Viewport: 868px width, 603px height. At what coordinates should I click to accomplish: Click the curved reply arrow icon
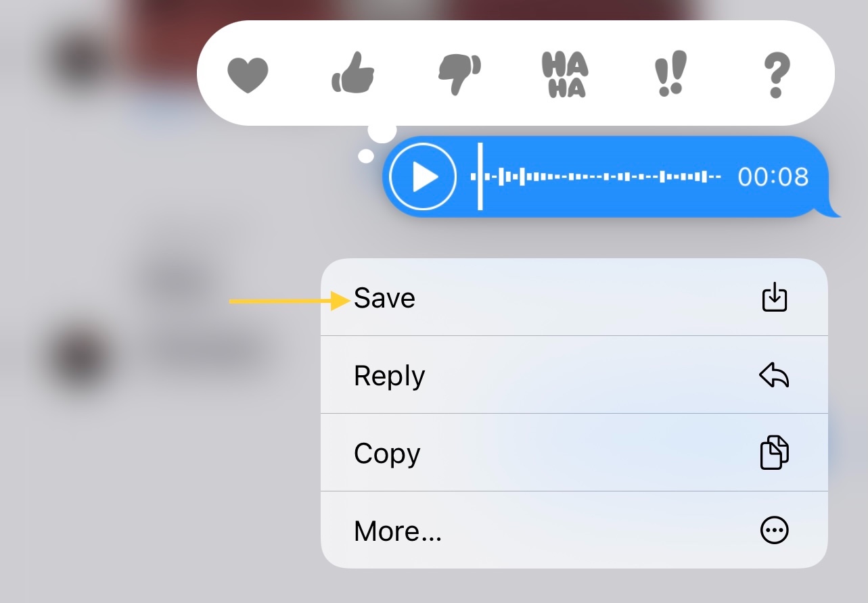(775, 375)
